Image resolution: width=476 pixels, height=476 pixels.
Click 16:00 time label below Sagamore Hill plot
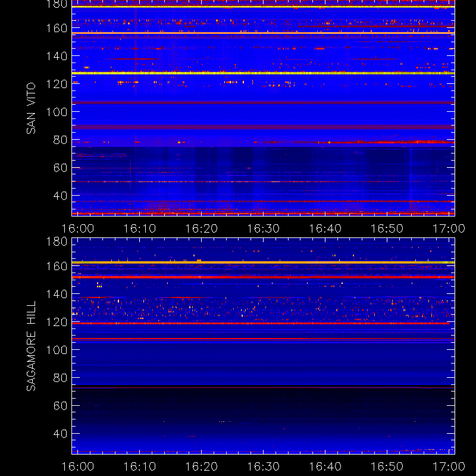click(x=78, y=466)
